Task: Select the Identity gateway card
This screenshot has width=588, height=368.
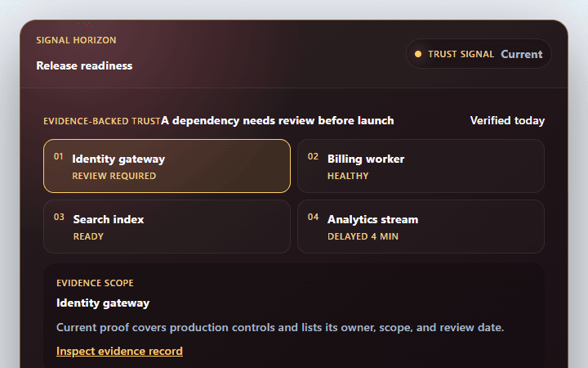Action: [167, 166]
